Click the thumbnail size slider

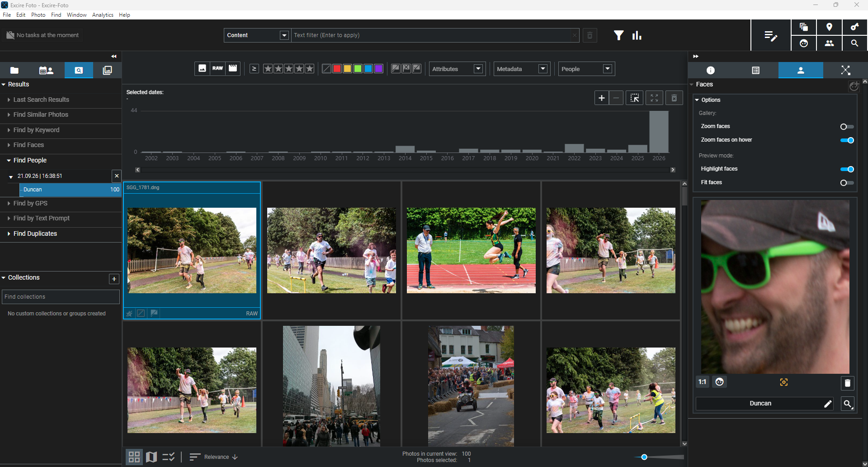(x=659, y=457)
